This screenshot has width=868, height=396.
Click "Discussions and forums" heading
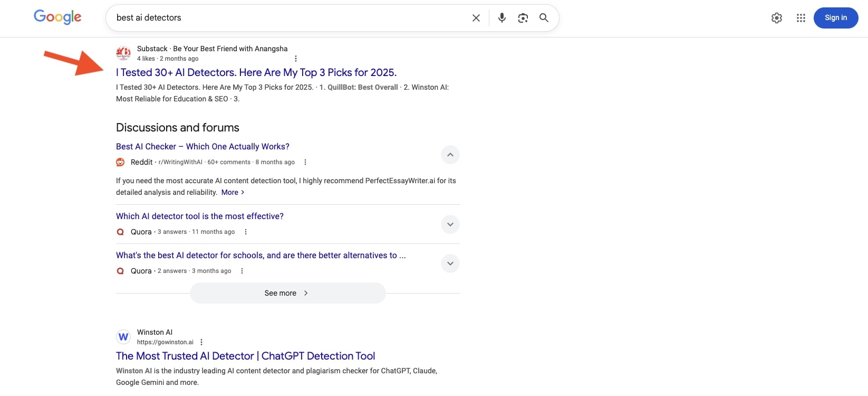tap(178, 127)
